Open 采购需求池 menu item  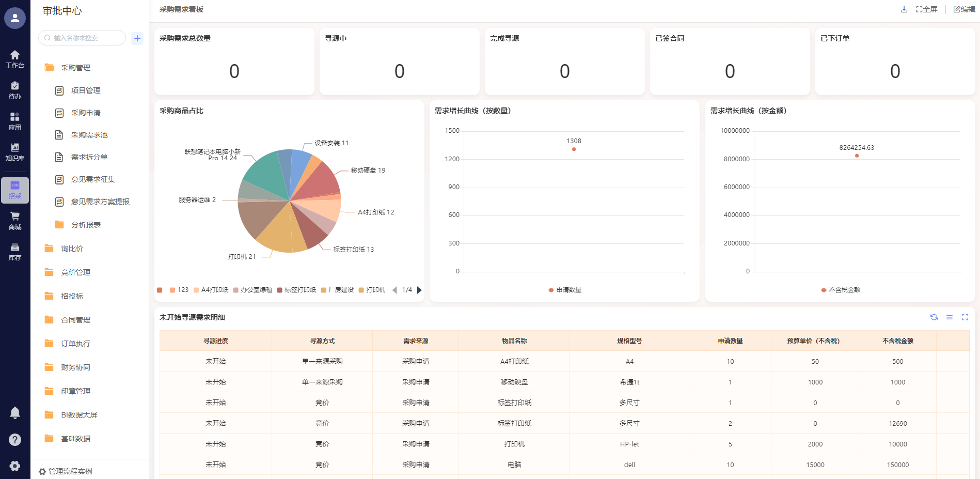[x=89, y=135]
